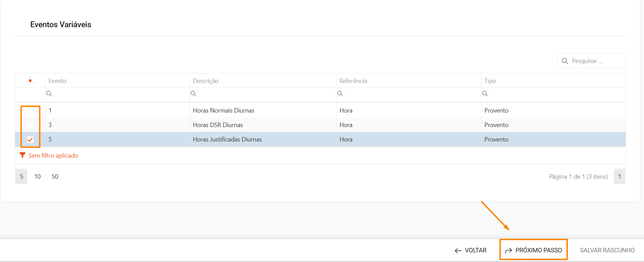Set page size to 50 items
The height and width of the screenshot is (262, 644).
(x=55, y=177)
